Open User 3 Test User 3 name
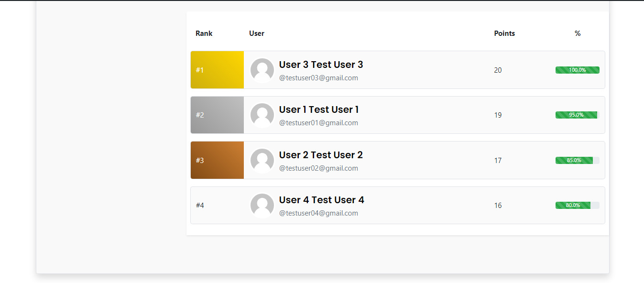The width and height of the screenshot is (644, 283). point(321,65)
